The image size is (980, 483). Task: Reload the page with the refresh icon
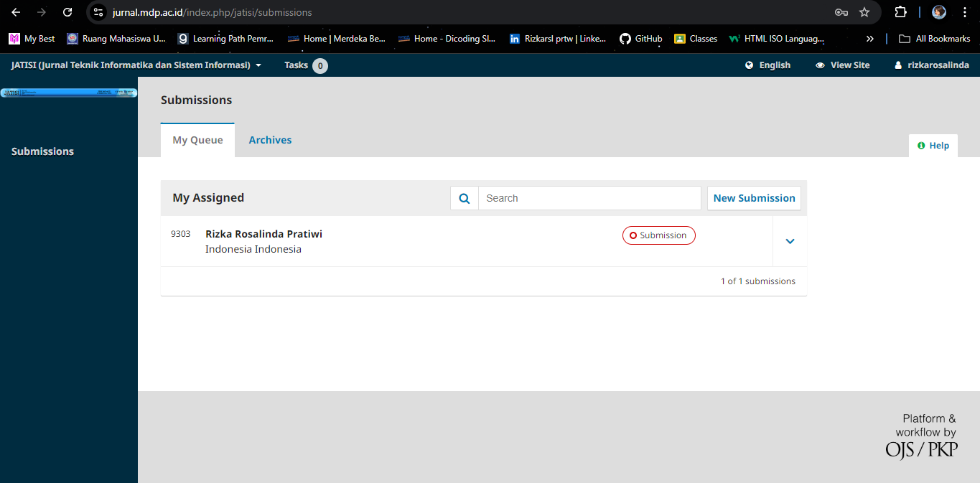tap(67, 12)
